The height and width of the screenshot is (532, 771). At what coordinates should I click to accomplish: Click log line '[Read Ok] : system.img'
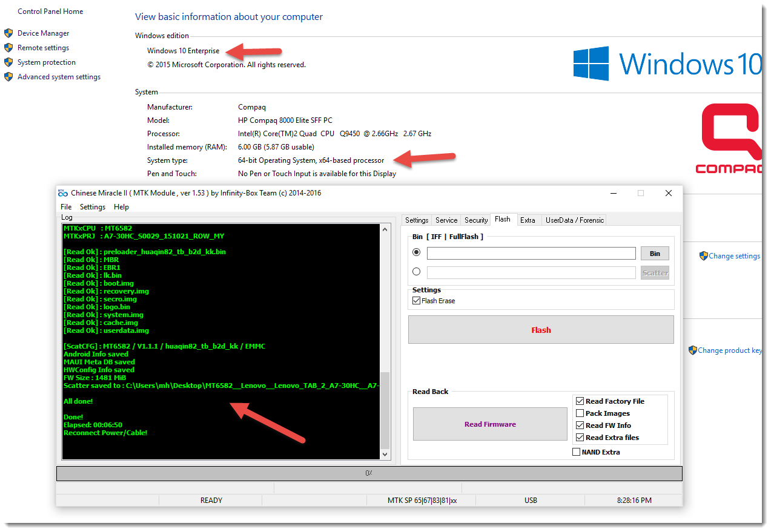click(x=103, y=315)
